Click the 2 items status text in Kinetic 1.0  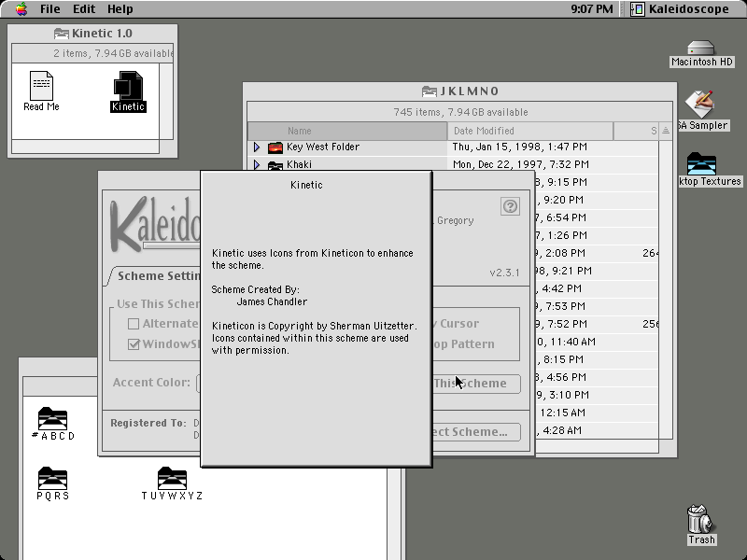tap(113, 53)
